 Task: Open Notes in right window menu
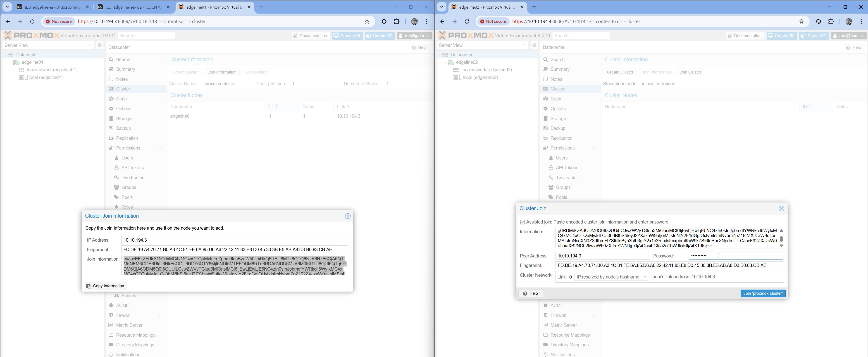point(556,79)
